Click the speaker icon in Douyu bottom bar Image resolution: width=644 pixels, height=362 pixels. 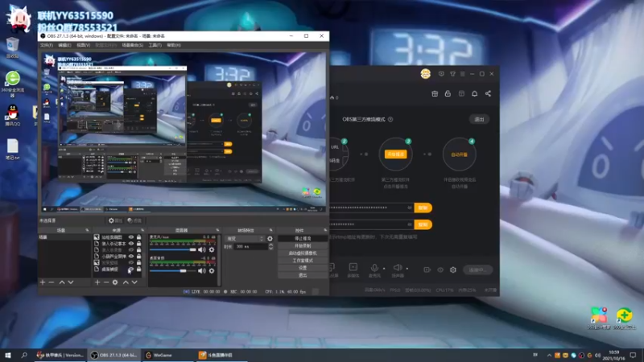(x=397, y=268)
